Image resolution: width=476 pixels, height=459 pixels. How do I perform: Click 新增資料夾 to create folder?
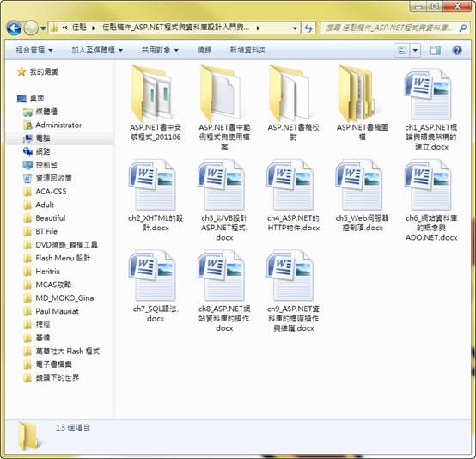tap(247, 50)
